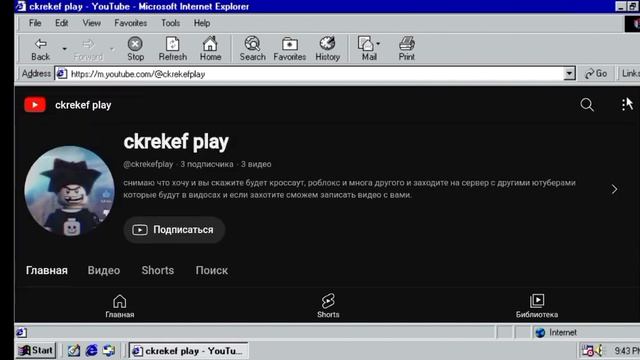Image resolution: width=640 pixels, height=360 pixels.
Task: Click the first system tray icon
Action: click(588, 350)
